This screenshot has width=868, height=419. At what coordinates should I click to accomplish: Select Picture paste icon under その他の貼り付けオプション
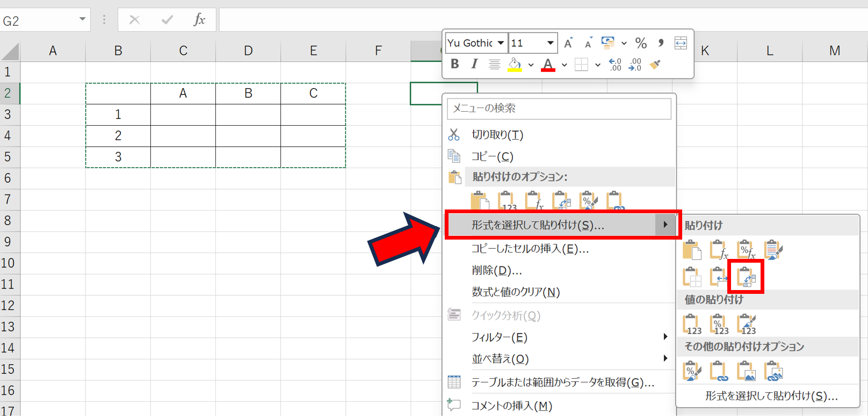click(746, 371)
